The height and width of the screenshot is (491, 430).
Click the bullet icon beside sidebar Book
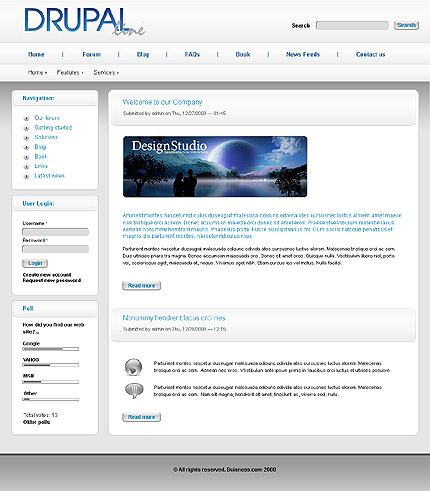click(26, 157)
